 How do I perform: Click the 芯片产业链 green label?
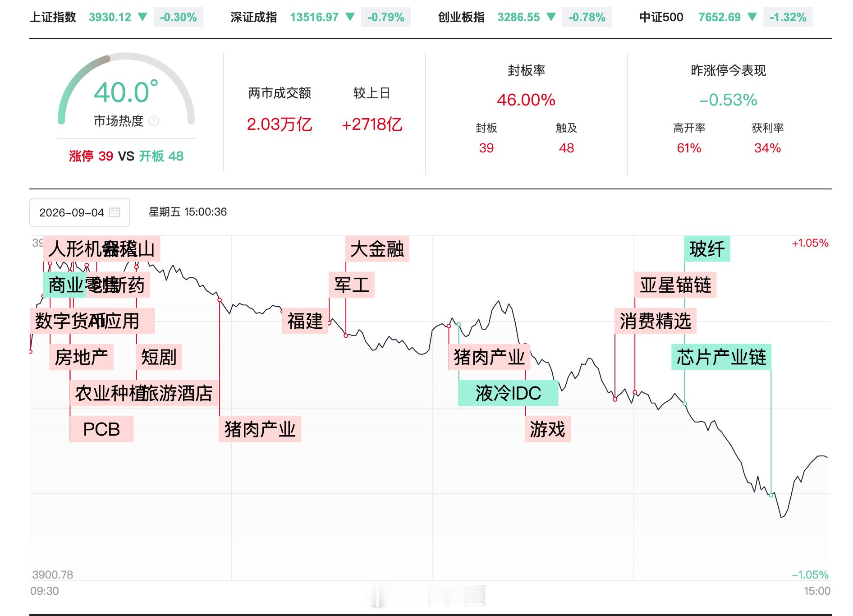click(x=721, y=357)
